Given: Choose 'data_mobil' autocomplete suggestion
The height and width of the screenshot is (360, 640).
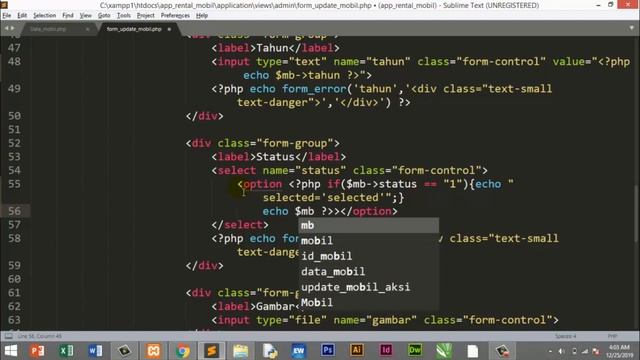Looking at the screenshot, I should pyautogui.click(x=369, y=271).
